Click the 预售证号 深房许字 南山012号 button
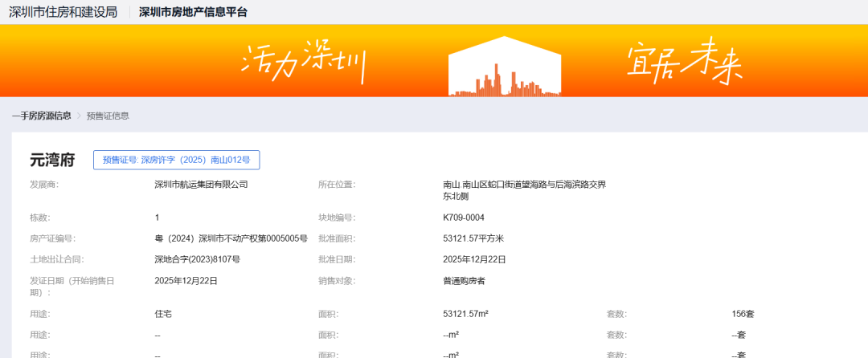This screenshot has width=868, height=358. (x=176, y=160)
